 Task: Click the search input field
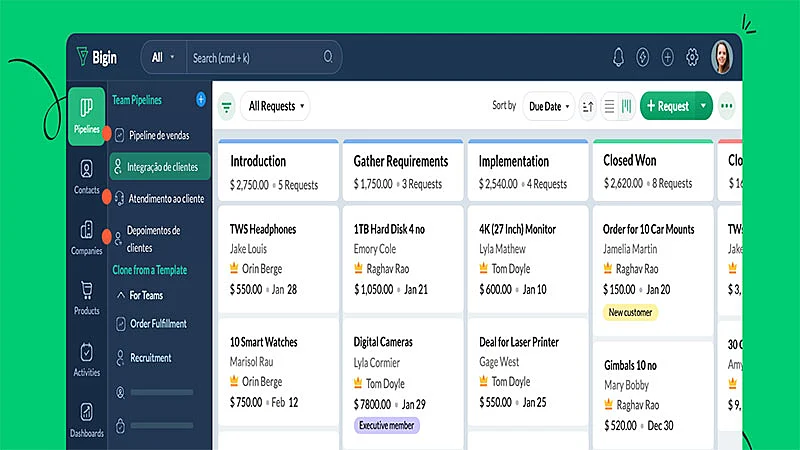(x=260, y=58)
